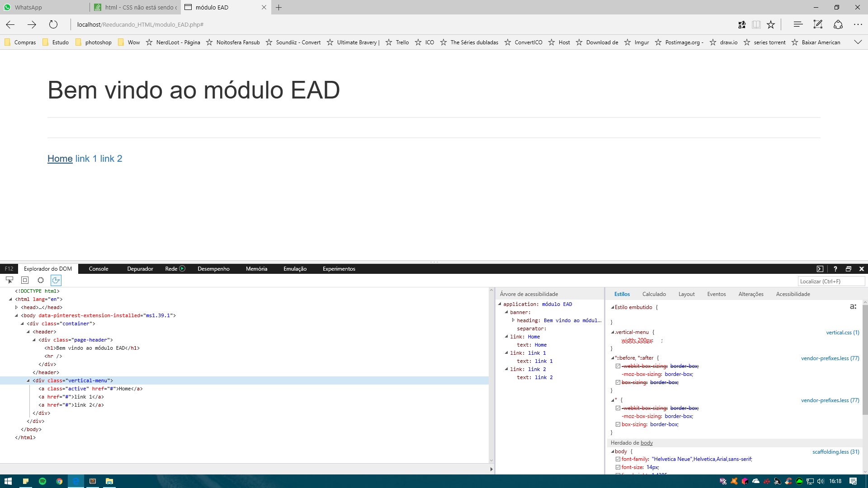The width and height of the screenshot is (868, 488).
Task: Click the Eventos panel icon
Action: tap(716, 294)
